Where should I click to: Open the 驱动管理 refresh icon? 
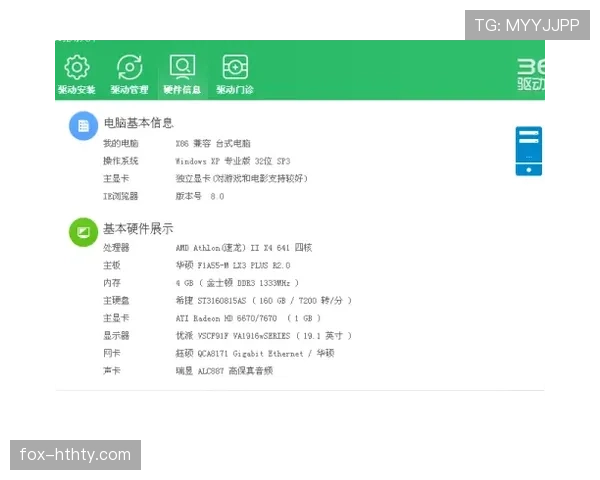point(130,68)
